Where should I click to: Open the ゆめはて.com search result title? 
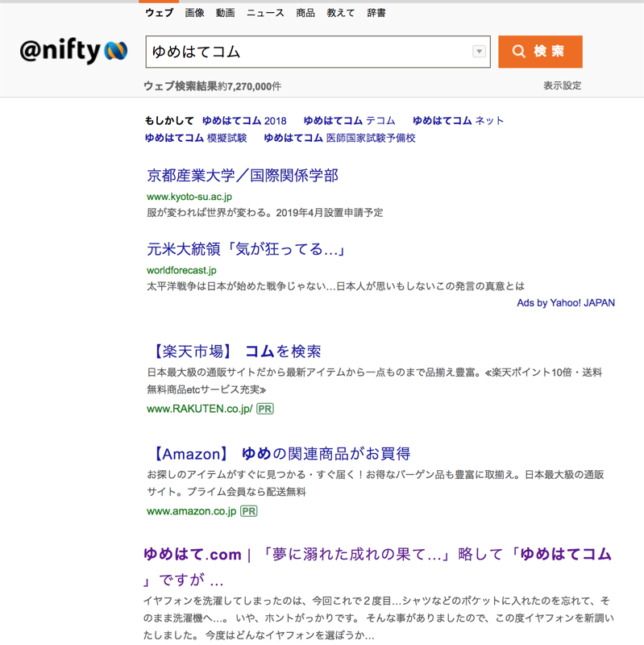pyautogui.click(x=377, y=567)
